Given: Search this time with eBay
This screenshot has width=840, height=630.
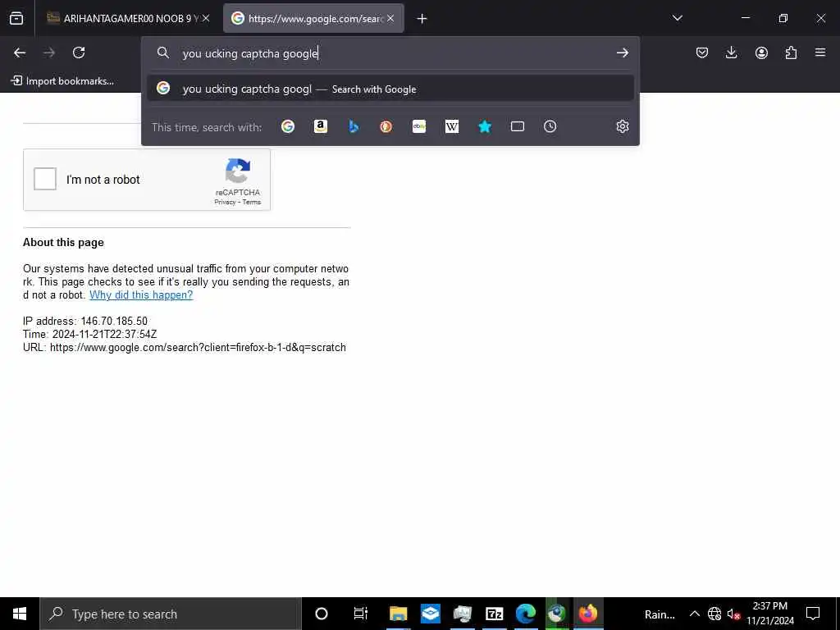Looking at the screenshot, I should point(419,126).
